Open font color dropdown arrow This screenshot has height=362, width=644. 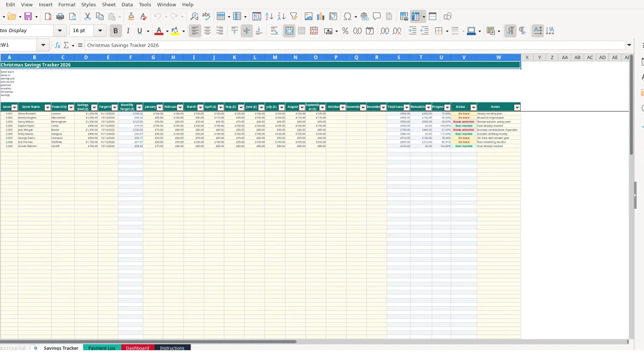click(167, 31)
